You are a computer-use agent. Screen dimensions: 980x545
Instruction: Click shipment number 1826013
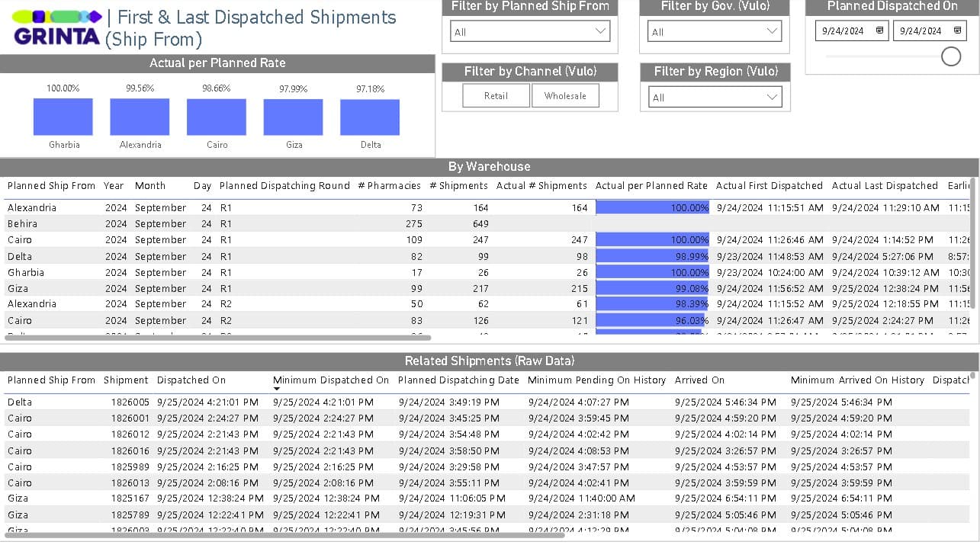click(x=130, y=482)
